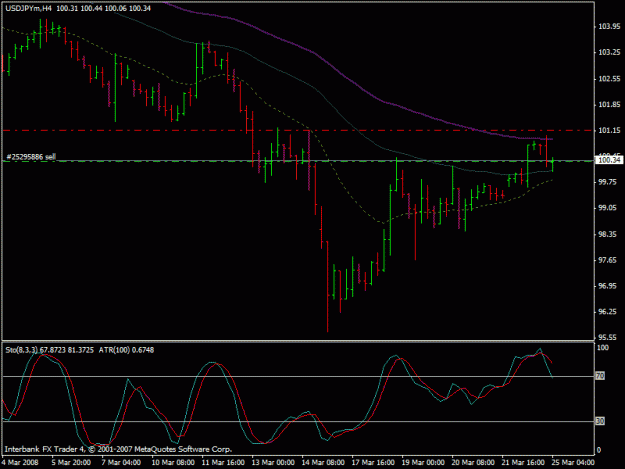Viewport: 625px width, 469px height.
Task: Click the 96.25 price axis label
Action: (x=609, y=312)
